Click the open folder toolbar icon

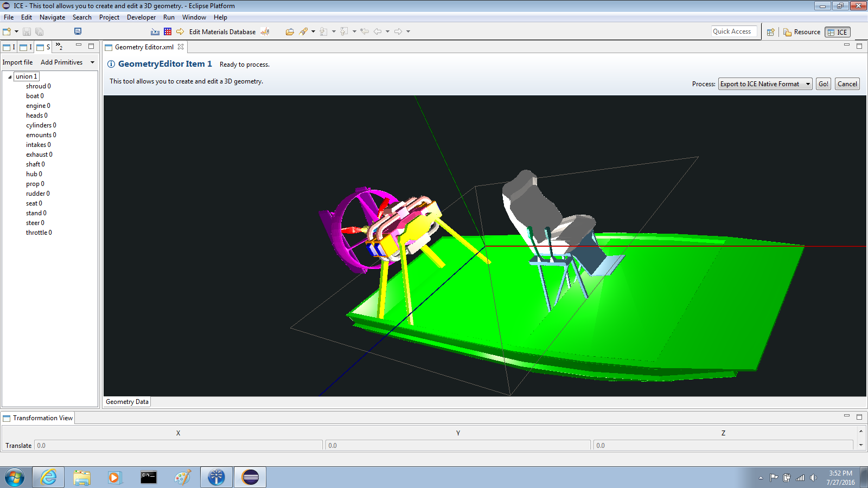coord(290,31)
